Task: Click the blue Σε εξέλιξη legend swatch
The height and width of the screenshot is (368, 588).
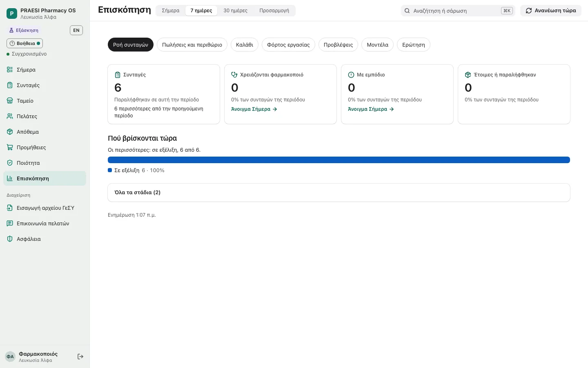Action: 110,170
